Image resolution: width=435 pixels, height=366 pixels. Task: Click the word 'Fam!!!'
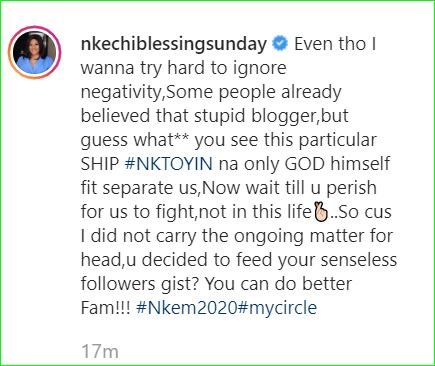click(106, 307)
